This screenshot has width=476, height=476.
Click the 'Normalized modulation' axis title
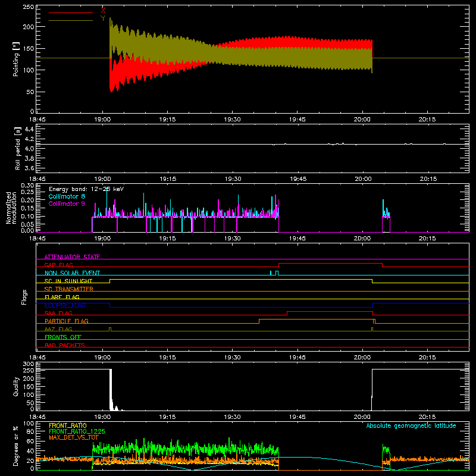click(11, 208)
